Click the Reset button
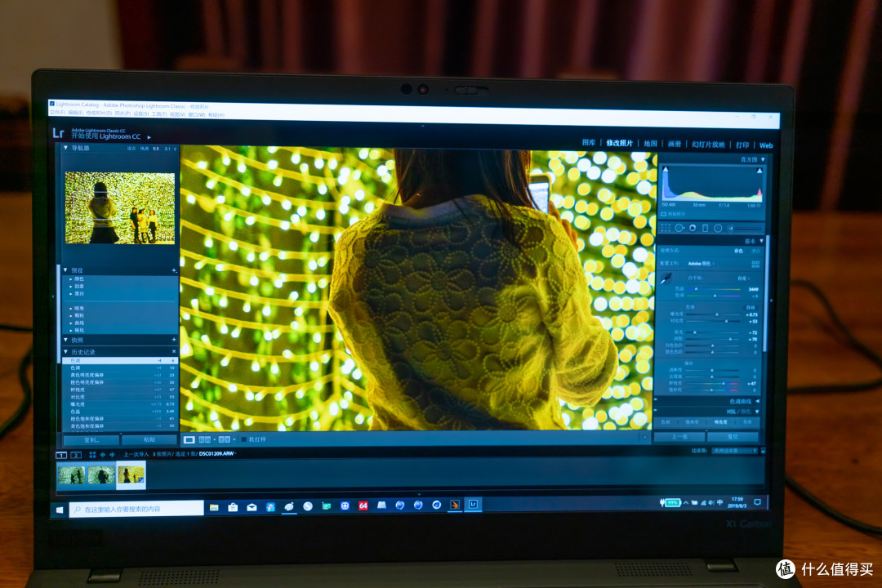The height and width of the screenshot is (588, 882). click(733, 437)
